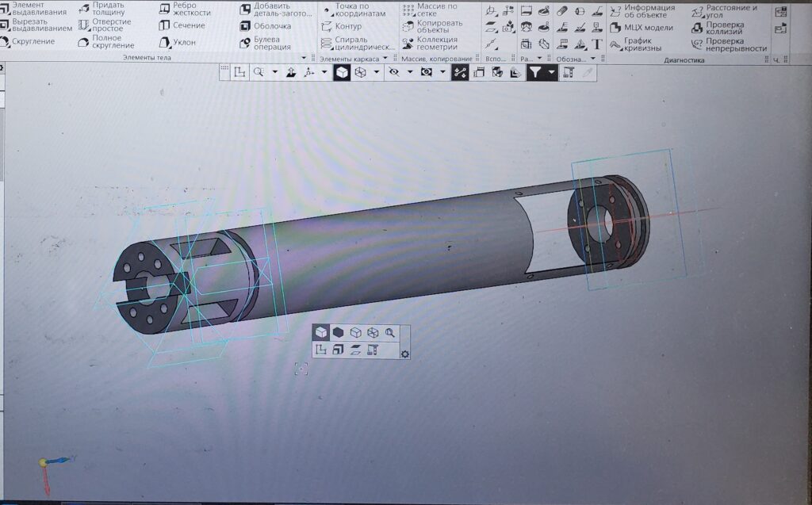Toggle the selection filter funnel icon
The image size is (812, 505).
click(535, 72)
